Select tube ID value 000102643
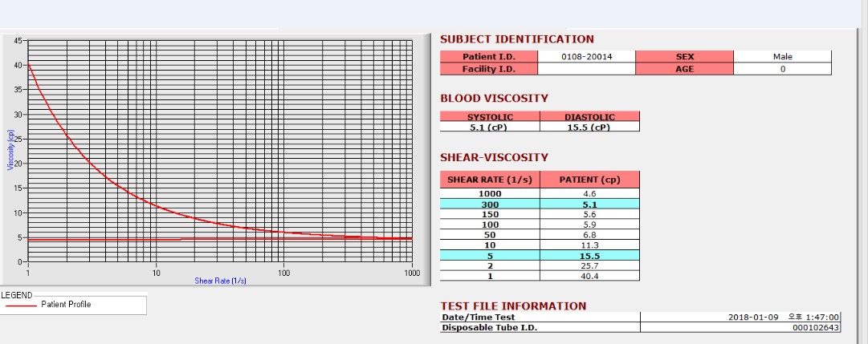Image resolution: width=868 pixels, height=344 pixels. click(816, 327)
